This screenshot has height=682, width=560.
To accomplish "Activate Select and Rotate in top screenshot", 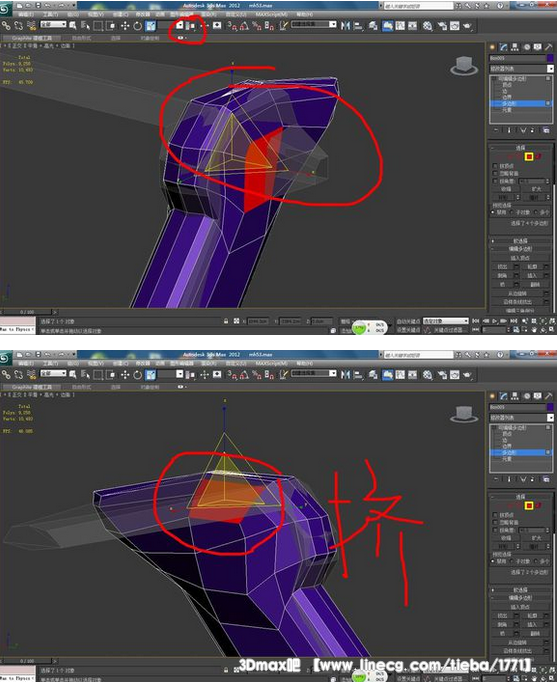I will coord(137,26).
